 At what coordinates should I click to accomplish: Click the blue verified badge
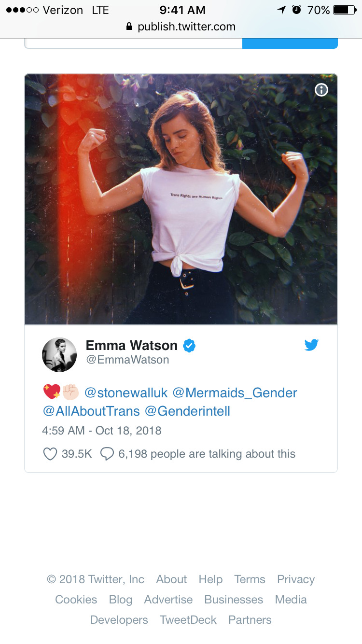click(x=189, y=346)
